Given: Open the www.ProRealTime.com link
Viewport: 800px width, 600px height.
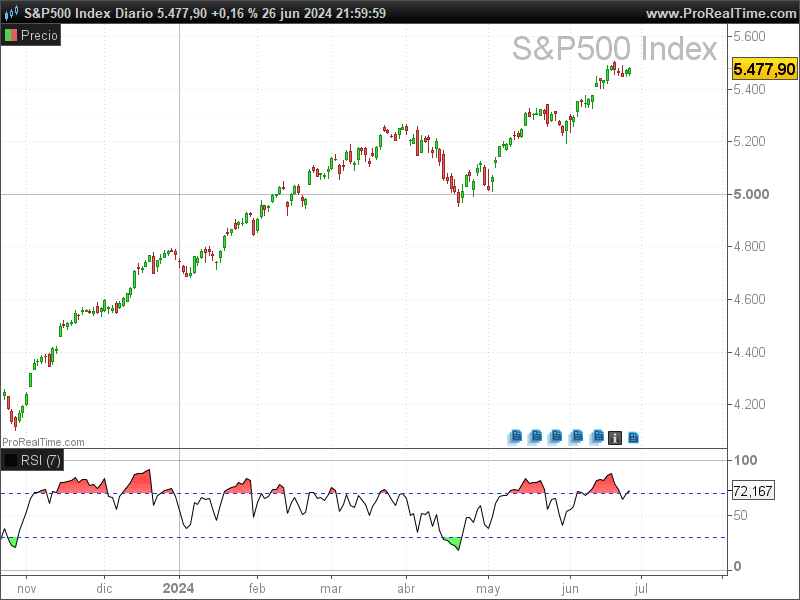Looking at the screenshot, I should click(x=721, y=13).
